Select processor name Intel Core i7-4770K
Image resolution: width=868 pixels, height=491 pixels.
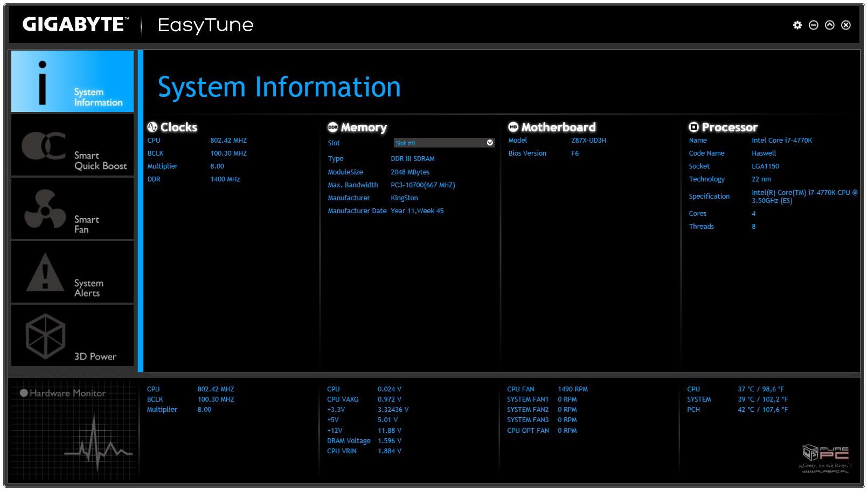[782, 141]
